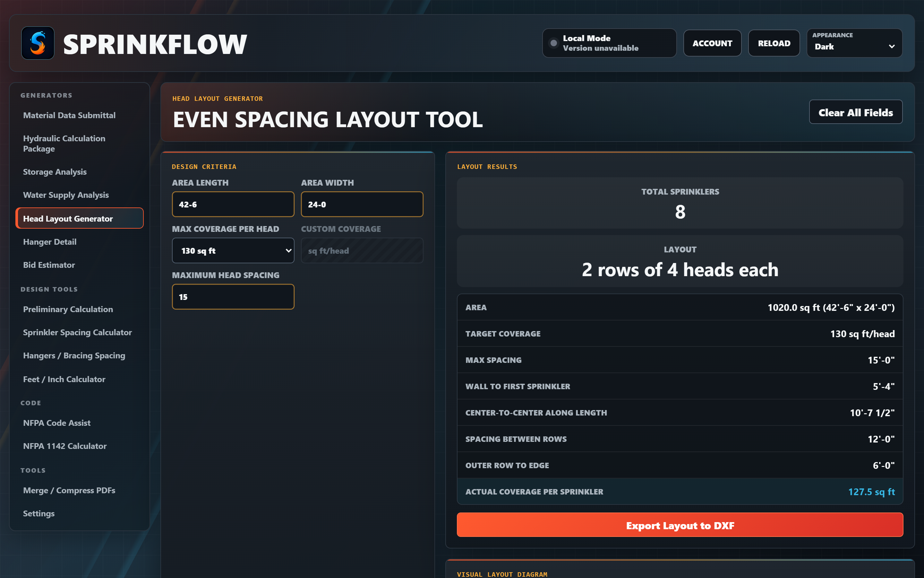
Task: Open the Appearance Dark dropdown
Action: 854,43
